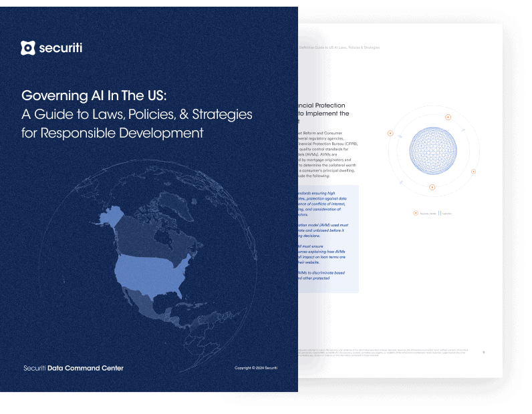Click the 'to Implement the' heading on inner page
Screen dimensions: 532x414
pos(322,114)
